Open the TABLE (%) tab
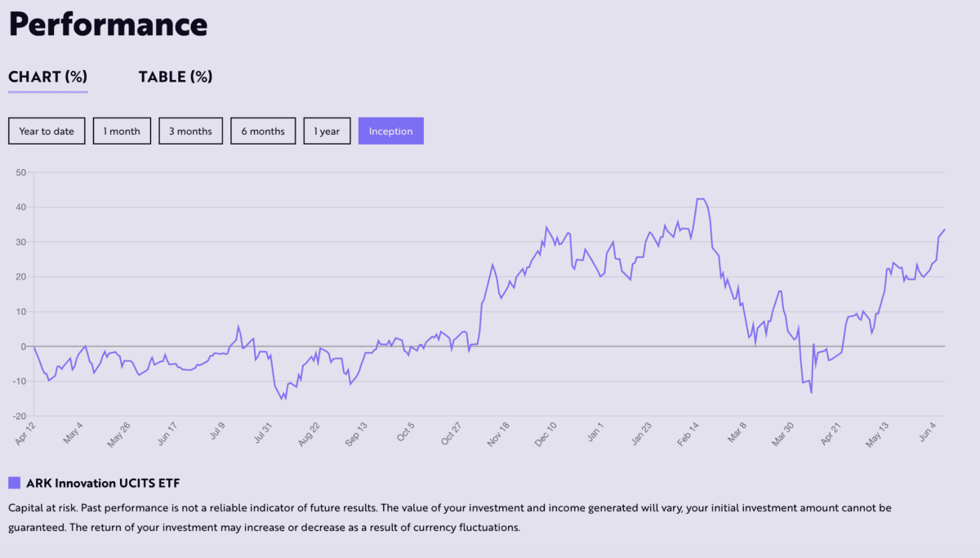This screenshot has width=980, height=558. (175, 77)
